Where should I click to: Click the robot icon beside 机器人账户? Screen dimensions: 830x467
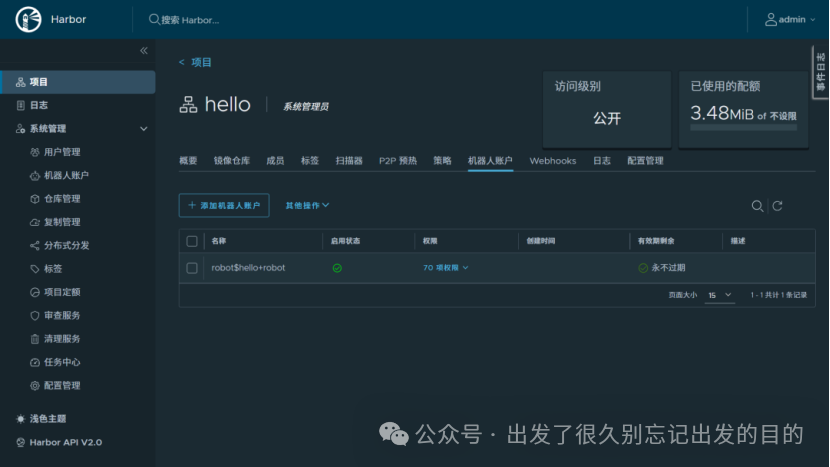point(34,175)
